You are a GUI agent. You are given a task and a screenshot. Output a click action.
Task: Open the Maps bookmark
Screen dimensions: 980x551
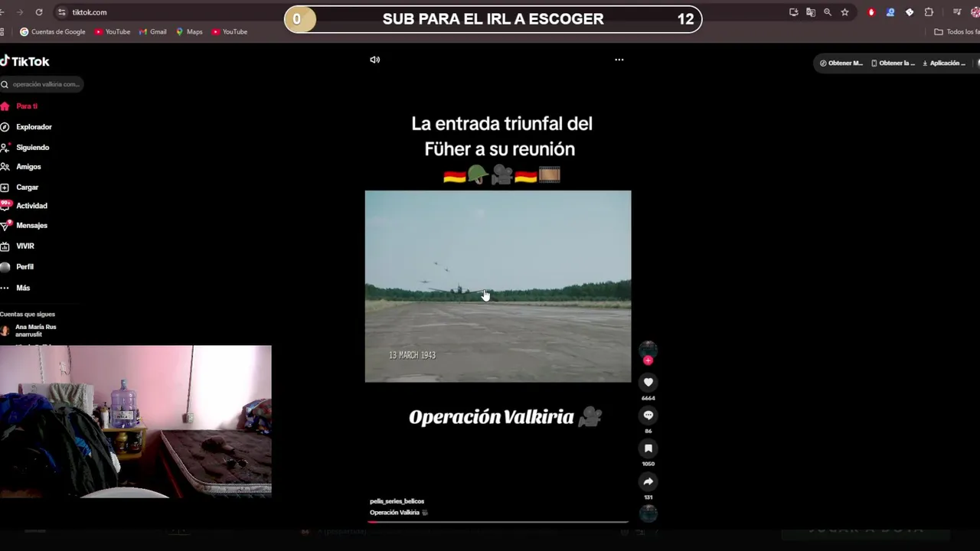point(189,32)
